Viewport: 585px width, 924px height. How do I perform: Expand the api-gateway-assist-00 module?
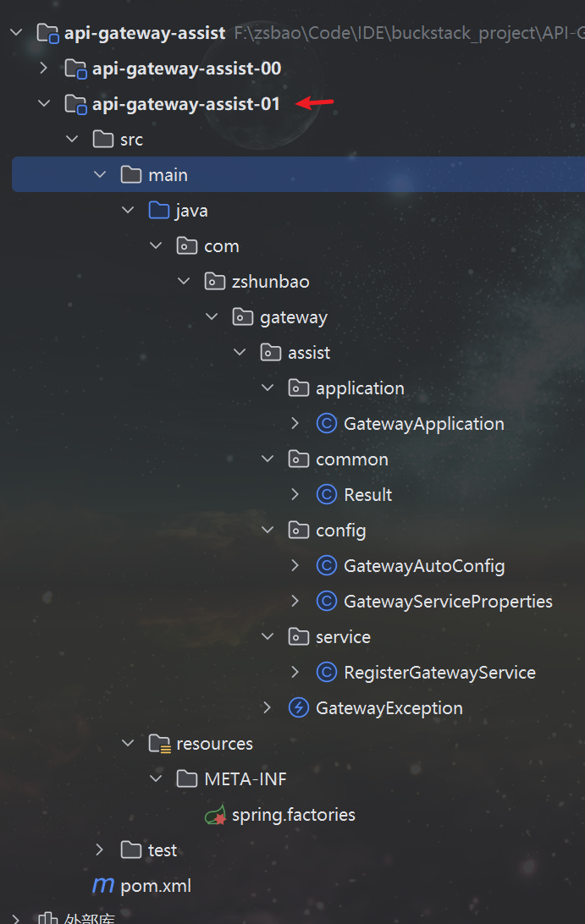point(44,69)
